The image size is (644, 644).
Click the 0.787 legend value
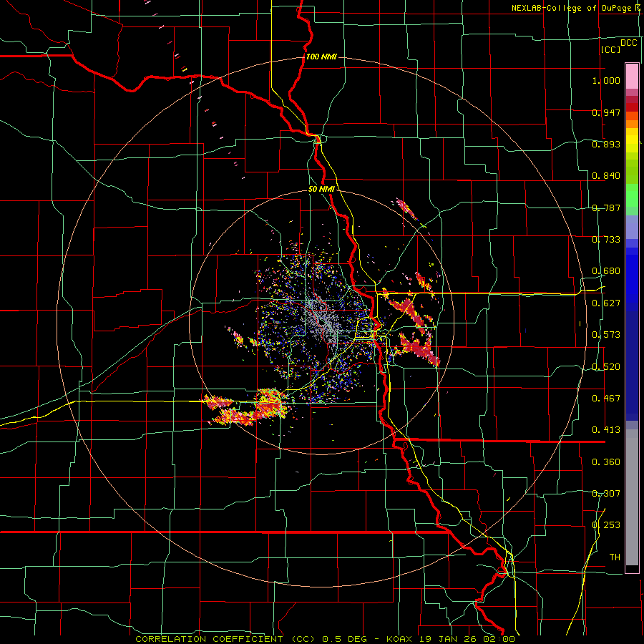[606, 208]
